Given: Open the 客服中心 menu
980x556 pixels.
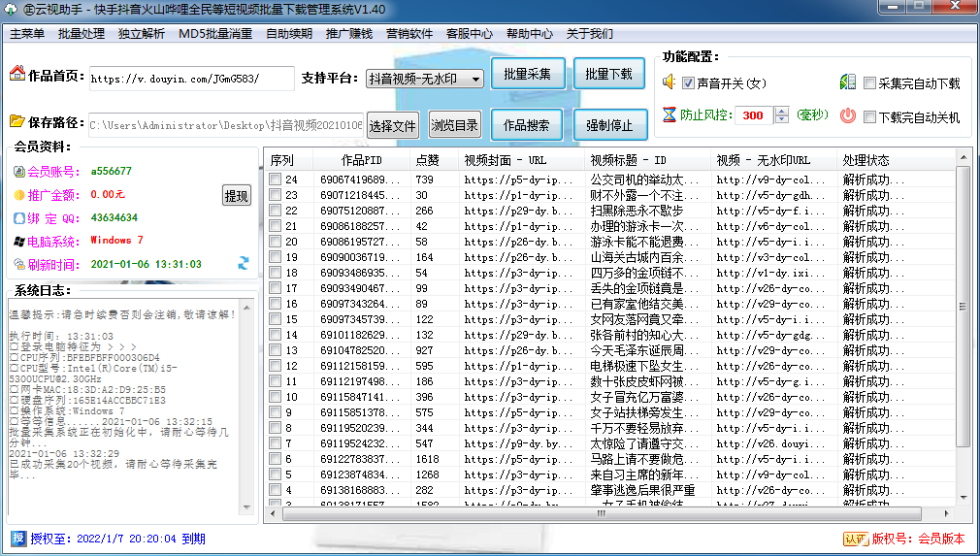Looking at the screenshot, I should coord(469,34).
